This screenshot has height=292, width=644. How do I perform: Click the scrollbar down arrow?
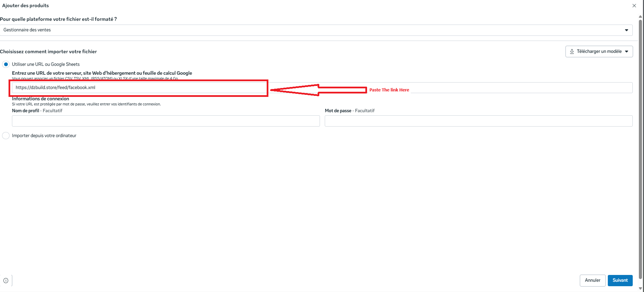coord(640,288)
